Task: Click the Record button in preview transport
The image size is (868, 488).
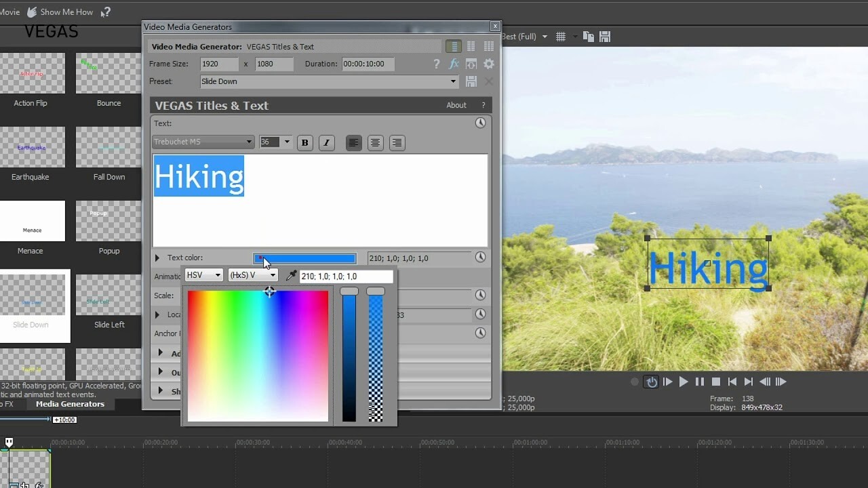Action: pyautogui.click(x=635, y=382)
